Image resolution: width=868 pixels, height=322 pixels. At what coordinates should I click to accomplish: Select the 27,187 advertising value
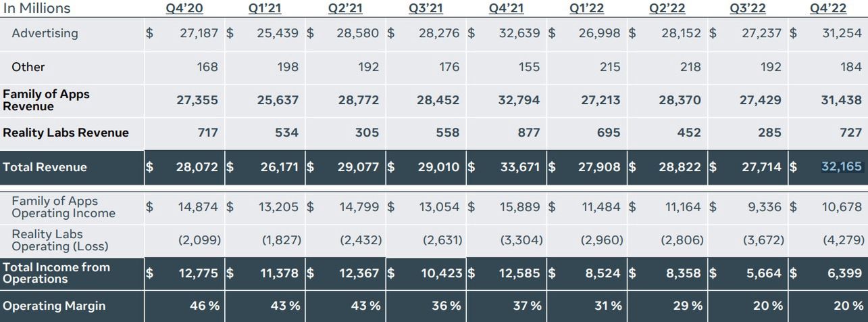tap(199, 33)
